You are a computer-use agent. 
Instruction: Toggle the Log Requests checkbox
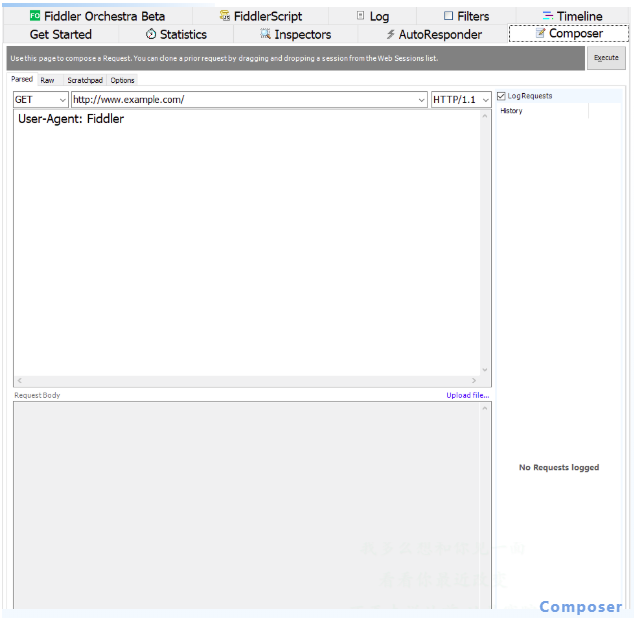click(501, 96)
